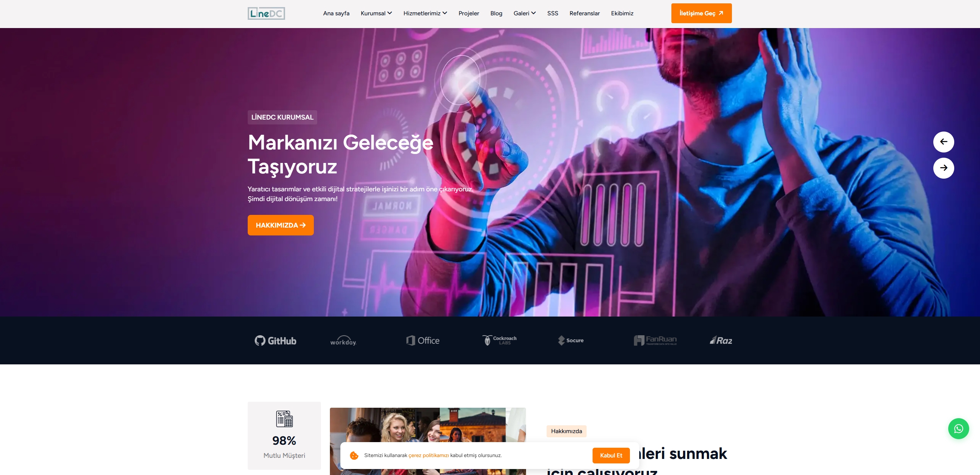Expand the Galeri dropdown menu
This screenshot has height=475, width=980.
(x=525, y=13)
